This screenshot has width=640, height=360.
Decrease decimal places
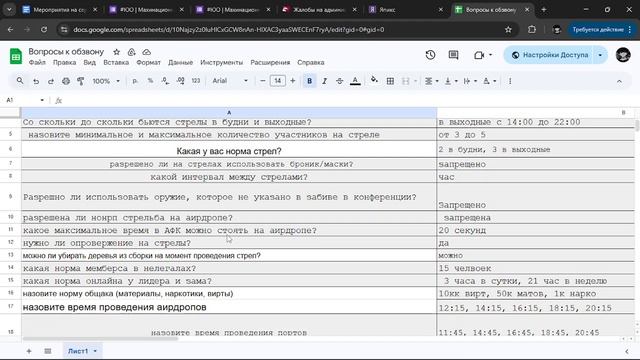165,81
